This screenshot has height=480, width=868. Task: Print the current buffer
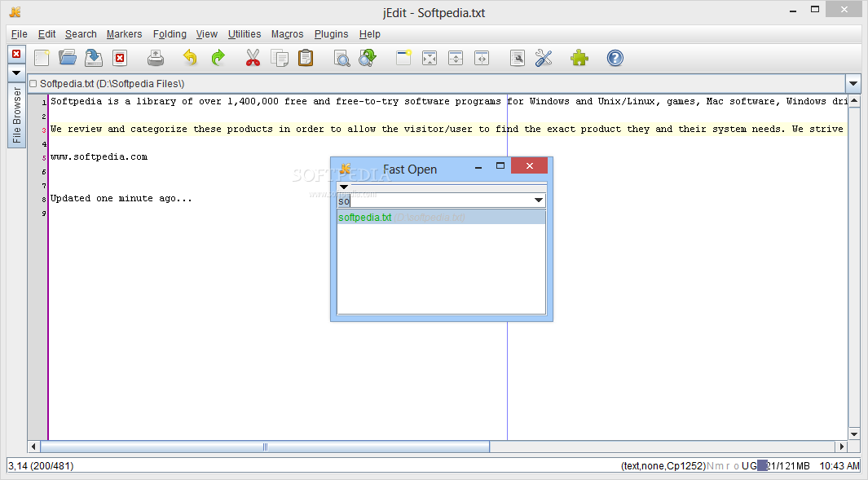[x=156, y=58]
